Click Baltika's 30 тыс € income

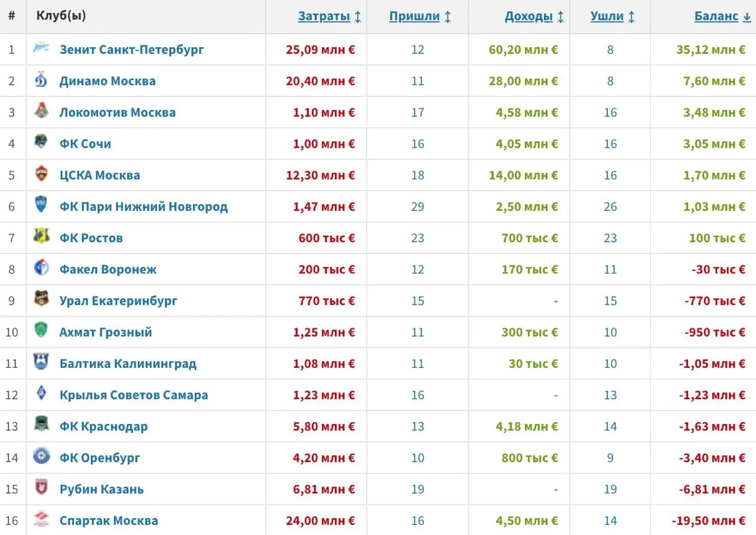(x=533, y=363)
